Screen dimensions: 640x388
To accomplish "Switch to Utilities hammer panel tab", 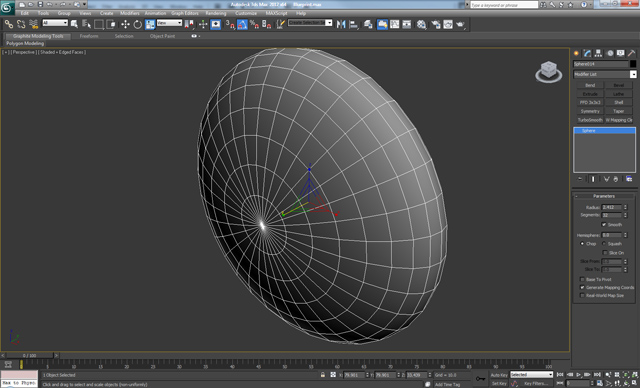I will (x=631, y=53).
